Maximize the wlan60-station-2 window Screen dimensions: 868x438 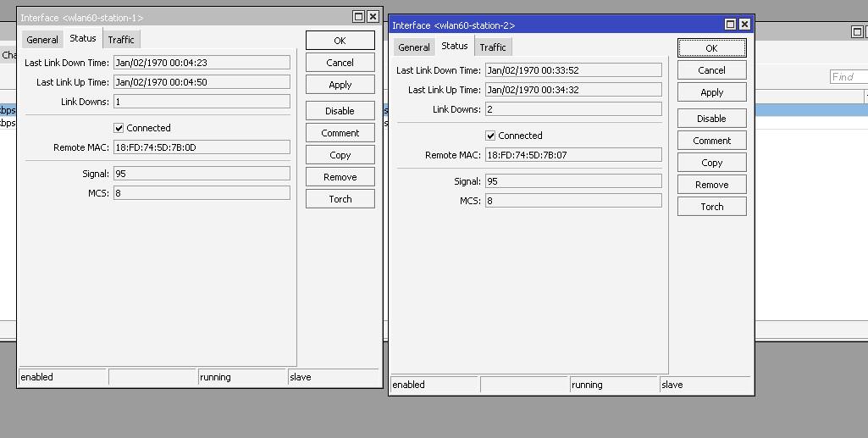click(730, 25)
